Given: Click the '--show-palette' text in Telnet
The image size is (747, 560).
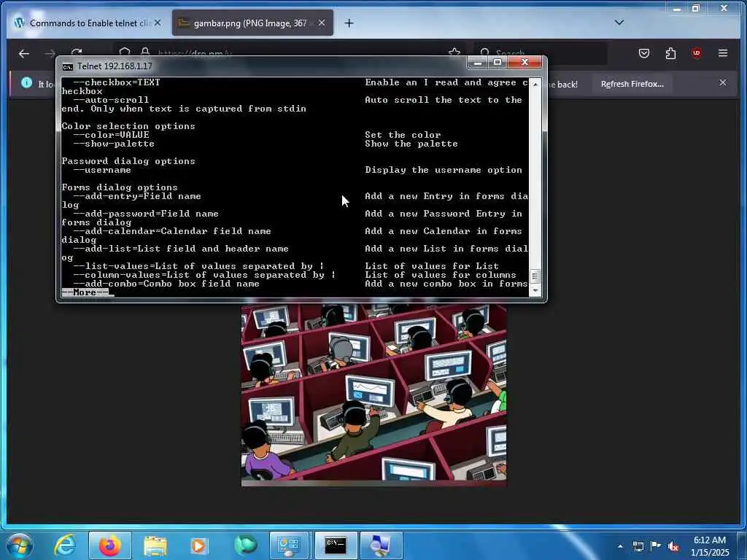Looking at the screenshot, I should pos(114,144).
